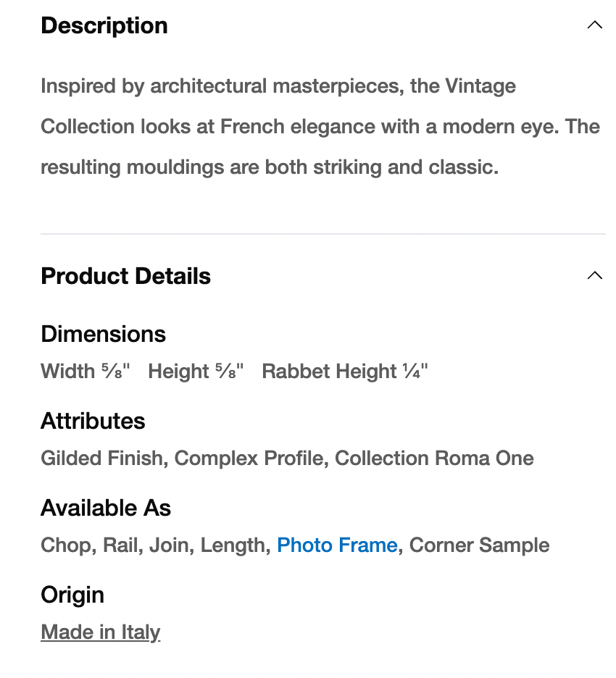Click the Product Details heading

point(125,276)
